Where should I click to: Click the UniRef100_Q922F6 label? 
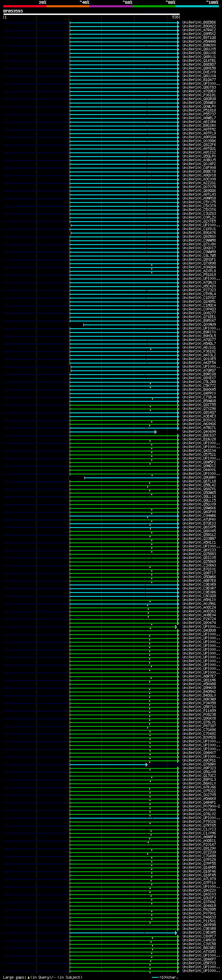(199, 145)
